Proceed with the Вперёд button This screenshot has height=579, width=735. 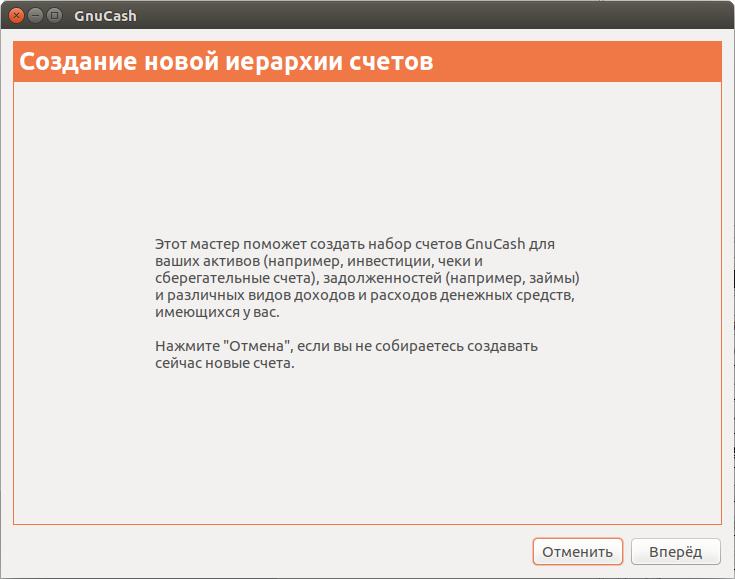675,551
